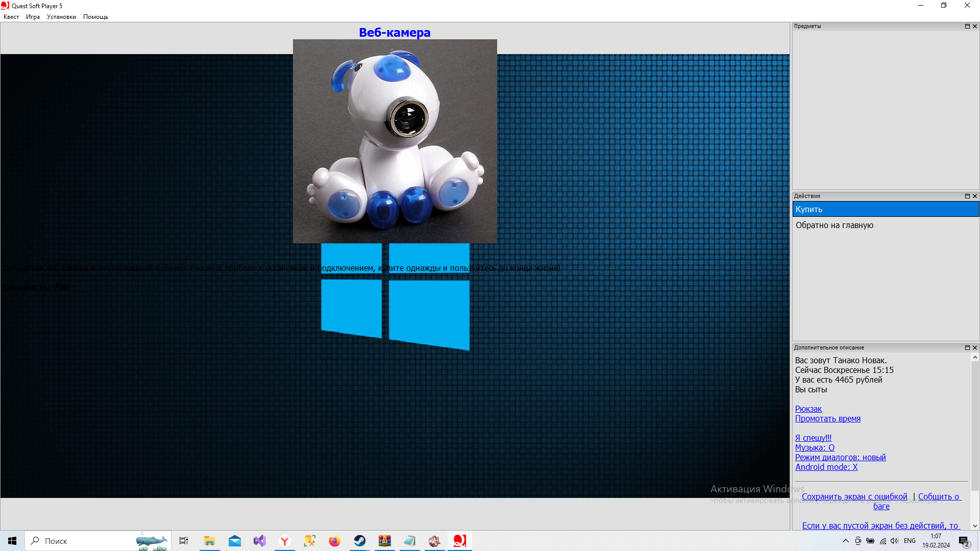Viewport: 980px width, 551px height.
Task: Close the Действия panel
Action: 975,196
